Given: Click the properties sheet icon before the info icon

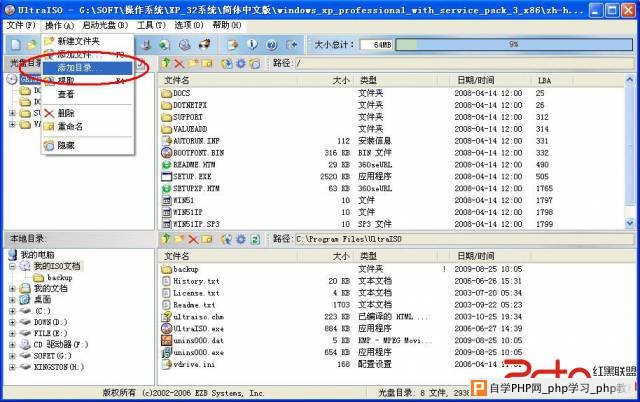Looking at the screenshot, I should pos(233,44).
